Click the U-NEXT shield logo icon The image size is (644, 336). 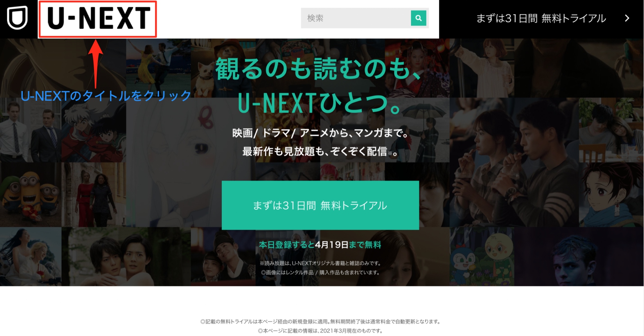tap(17, 18)
